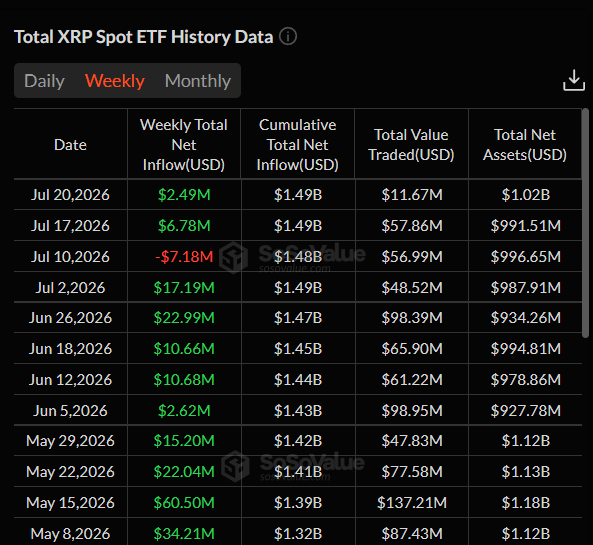Image resolution: width=593 pixels, height=545 pixels.
Task: Click the $1.48B cumulative inflow value
Action: pos(298,257)
